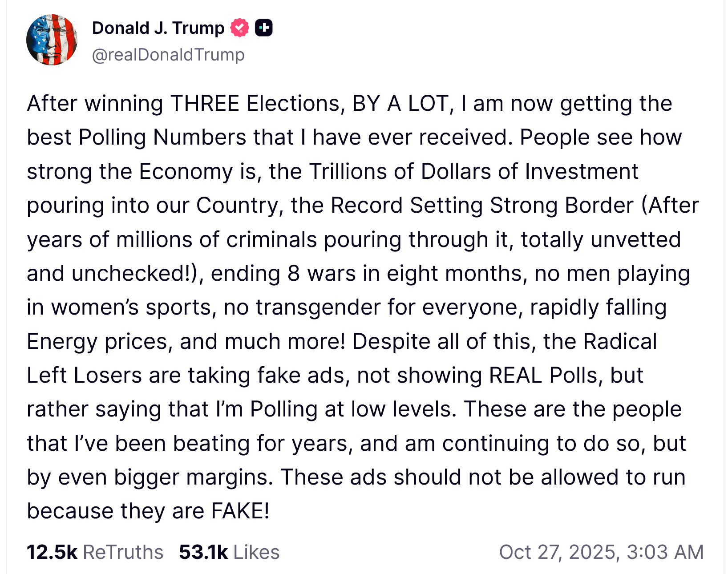
Task: View the 12.5k ReTruths count
Action: (52, 552)
